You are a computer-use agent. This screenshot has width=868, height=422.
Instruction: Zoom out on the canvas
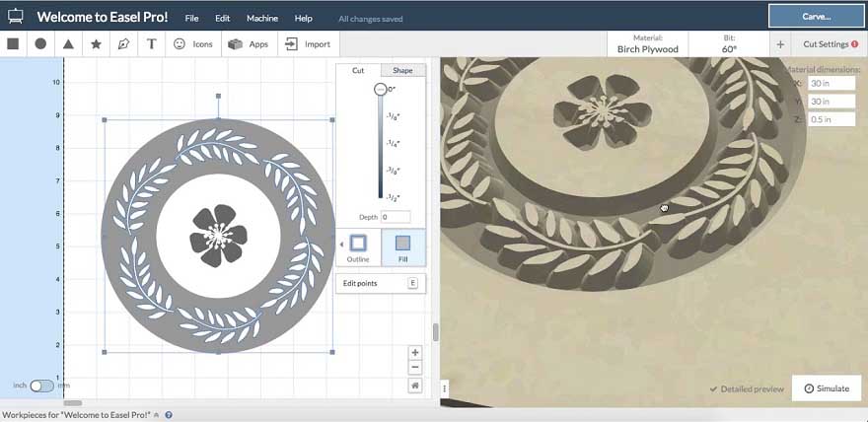pyautogui.click(x=414, y=367)
